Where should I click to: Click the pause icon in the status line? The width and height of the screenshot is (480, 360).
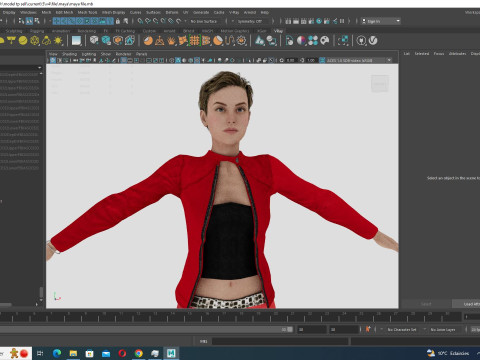pos(342,21)
